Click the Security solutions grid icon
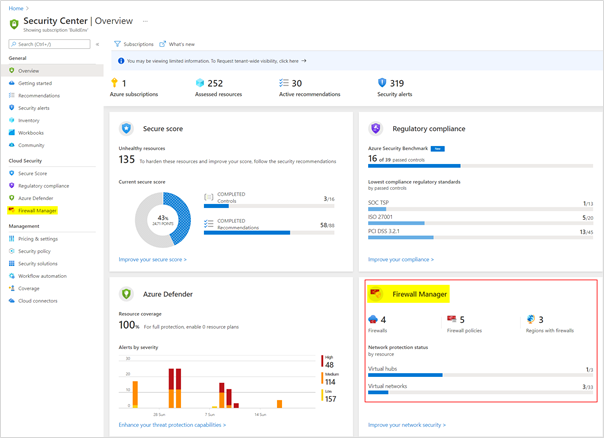This screenshot has width=604, height=438. [x=12, y=263]
